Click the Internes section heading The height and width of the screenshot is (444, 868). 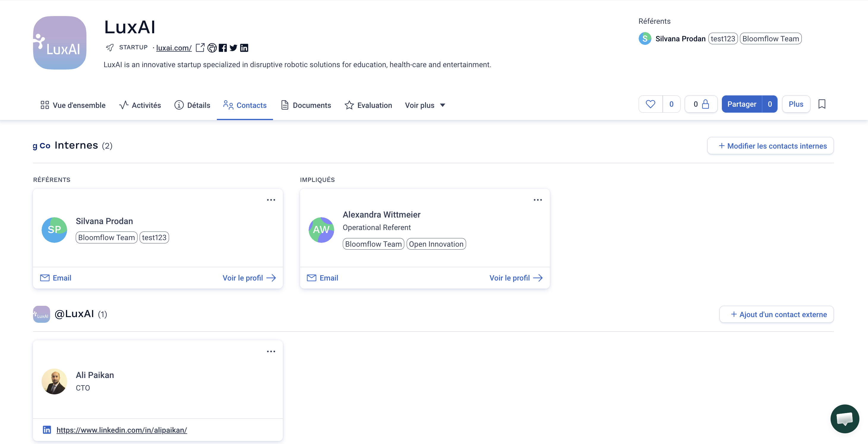coord(76,145)
